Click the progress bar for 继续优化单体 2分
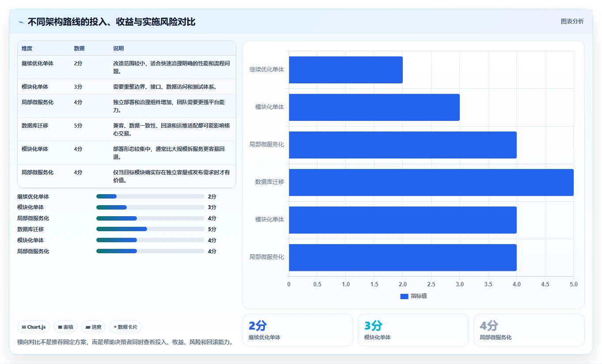 pos(150,196)
